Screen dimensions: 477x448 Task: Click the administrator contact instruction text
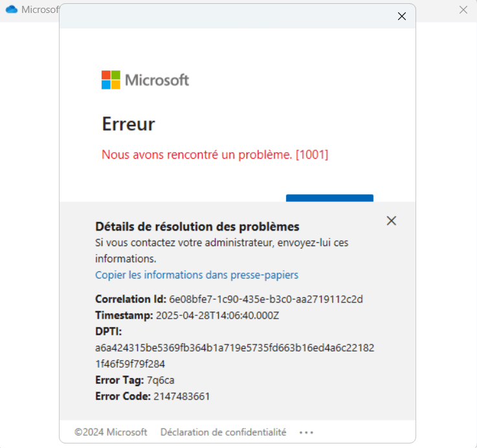point(221,251)
